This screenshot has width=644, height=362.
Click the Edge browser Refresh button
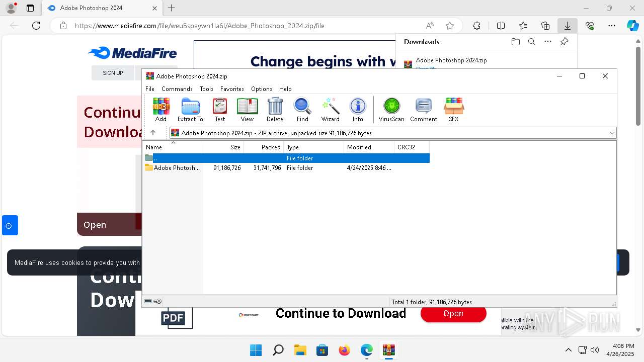click(x=36, y=26)
